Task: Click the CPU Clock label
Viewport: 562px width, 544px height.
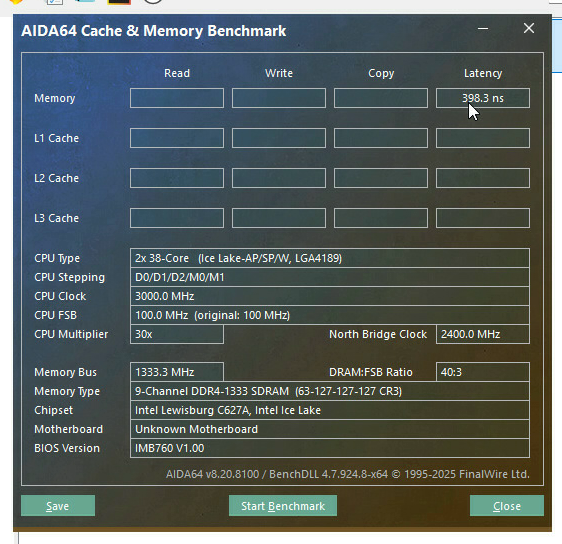Action: tap(60, 296)
